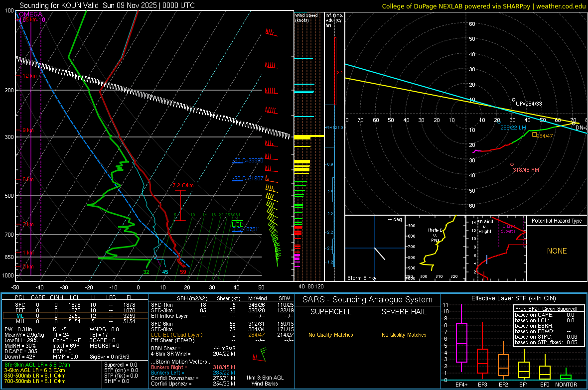
Task: Click the Prob EF2+ Given Supercell header
Action: [x=546, y=309]
